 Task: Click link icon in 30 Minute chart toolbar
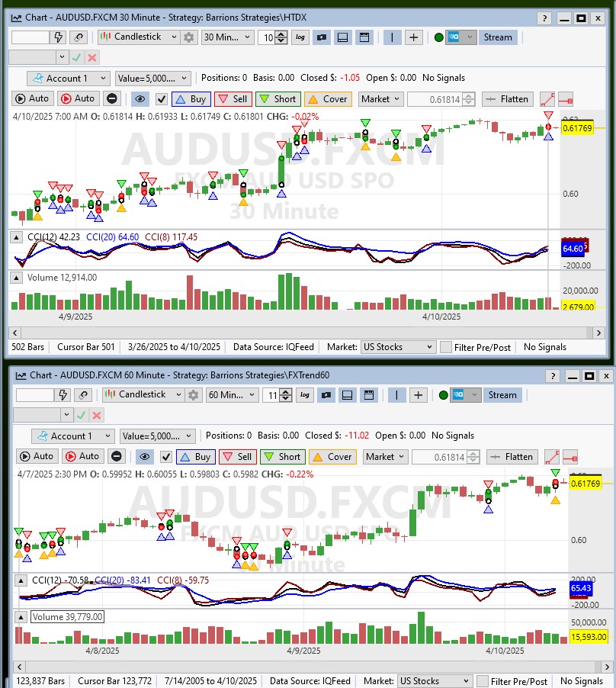pyautogui.click(x=79, y=37)
